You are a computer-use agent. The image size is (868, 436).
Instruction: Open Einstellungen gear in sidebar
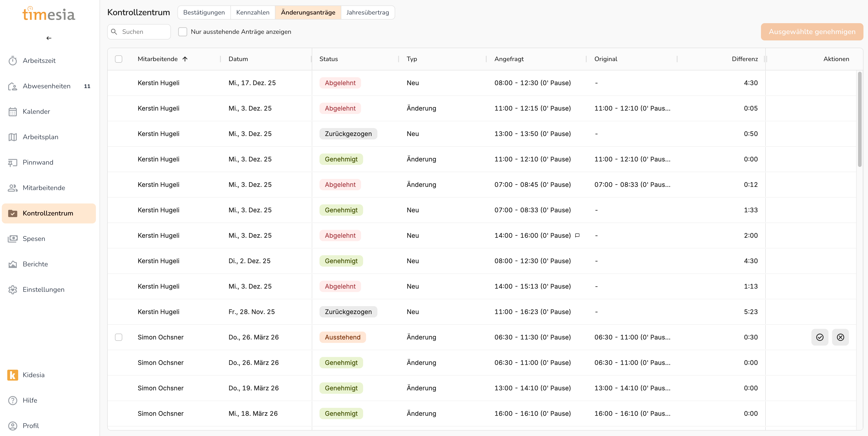click(13, 290)
